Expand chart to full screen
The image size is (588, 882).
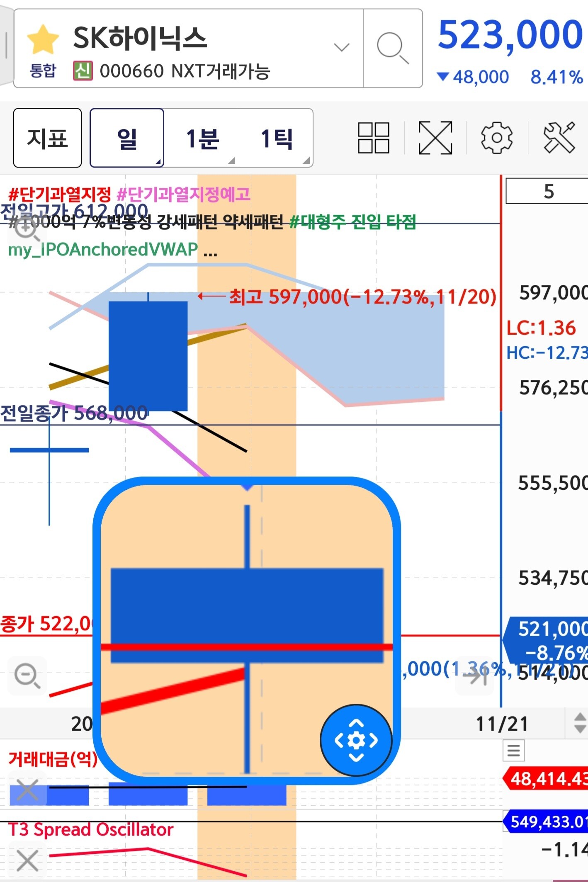435,138
